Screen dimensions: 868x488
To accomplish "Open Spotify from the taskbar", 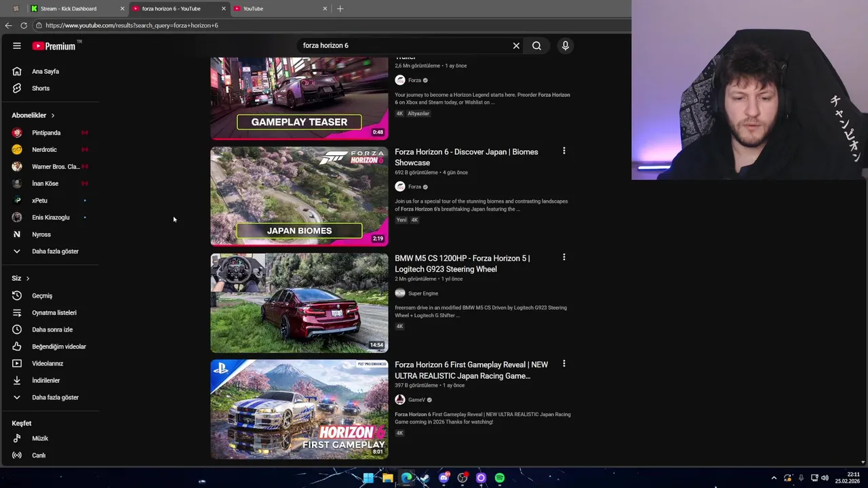I will pyautogui.click(x=500, y=478).
